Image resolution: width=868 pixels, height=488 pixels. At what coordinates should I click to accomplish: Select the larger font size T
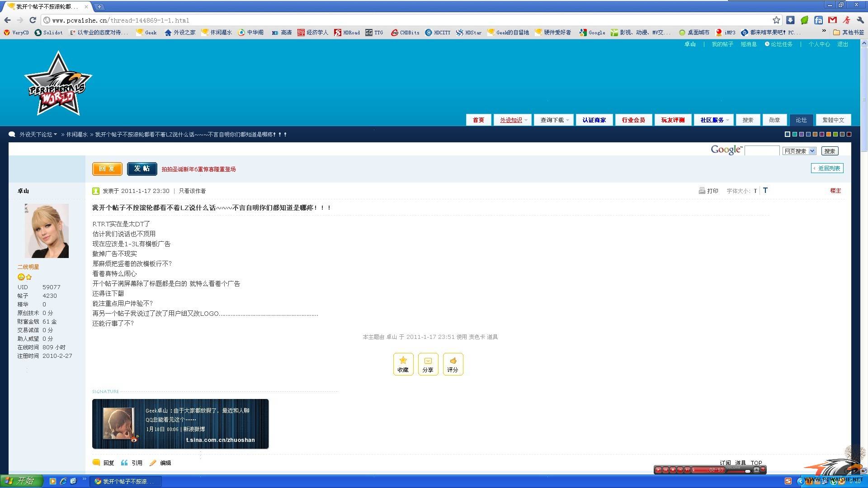point(765,190)
